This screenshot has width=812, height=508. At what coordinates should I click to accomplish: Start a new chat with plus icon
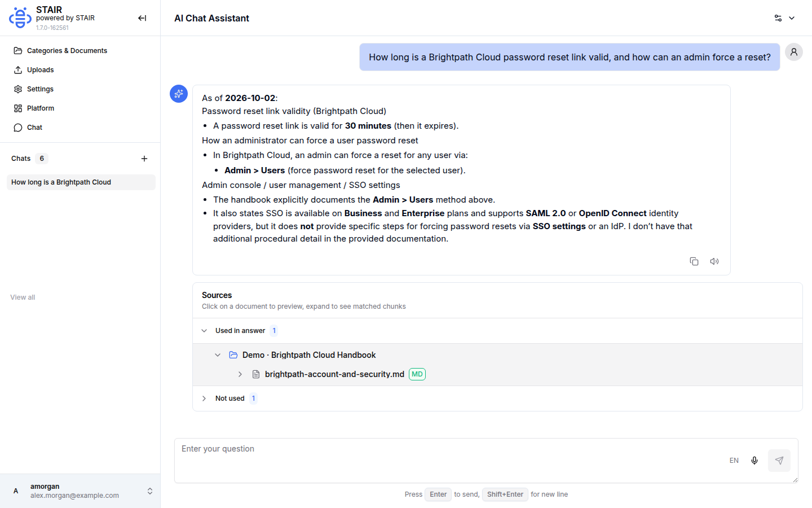point(144,159)
